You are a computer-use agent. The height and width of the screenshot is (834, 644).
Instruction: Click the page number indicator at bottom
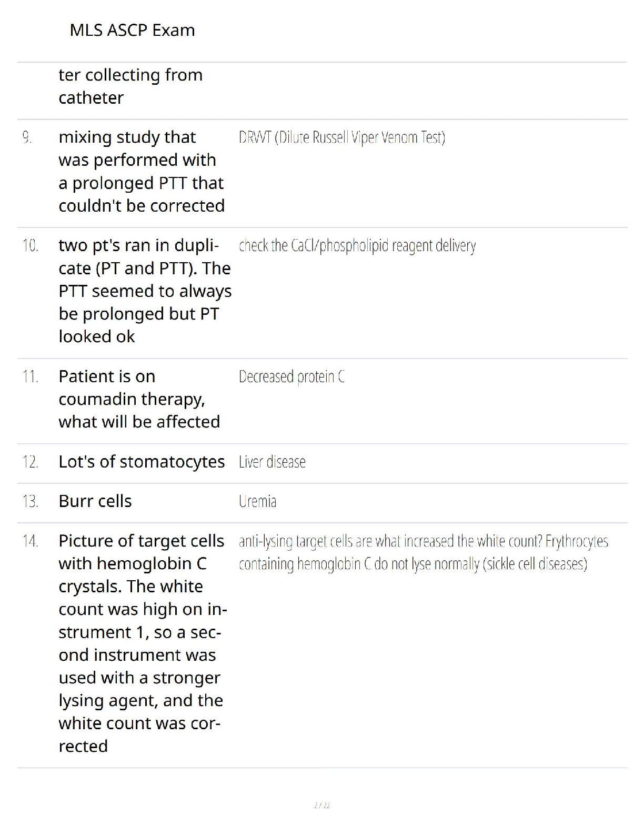tap(321, 805)
